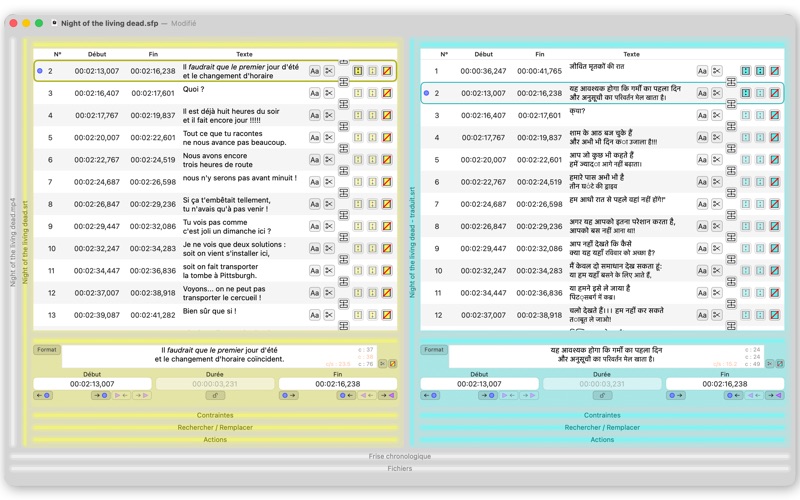800x500 pixels.
Task: Toggle first yellow marker on French row 11
Action: point(358,270)
